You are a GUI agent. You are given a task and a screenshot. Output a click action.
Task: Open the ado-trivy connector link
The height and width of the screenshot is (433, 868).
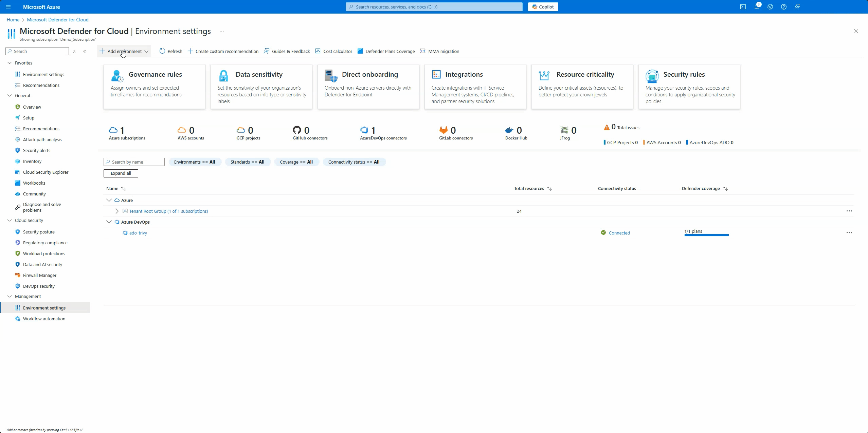(x=138, y=233)
